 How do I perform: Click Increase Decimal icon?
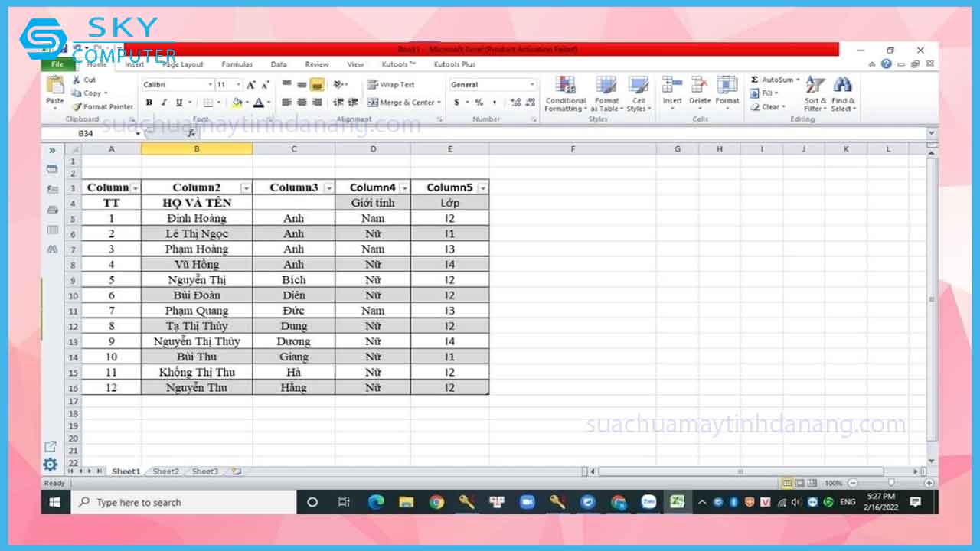click(x=516, y=103)
